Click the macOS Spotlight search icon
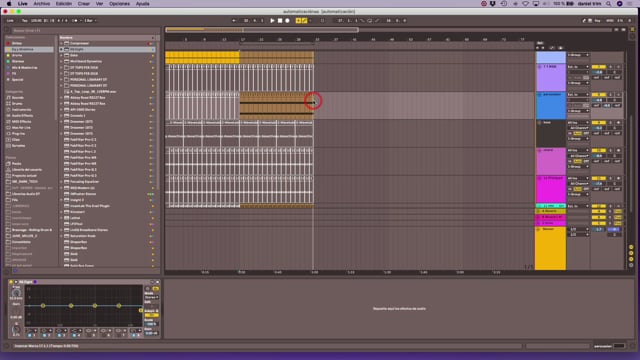 click(608, 4)
